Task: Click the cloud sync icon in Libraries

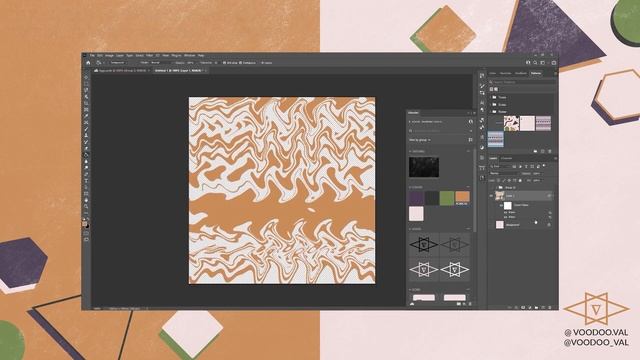Action: (x=412, y=304)
